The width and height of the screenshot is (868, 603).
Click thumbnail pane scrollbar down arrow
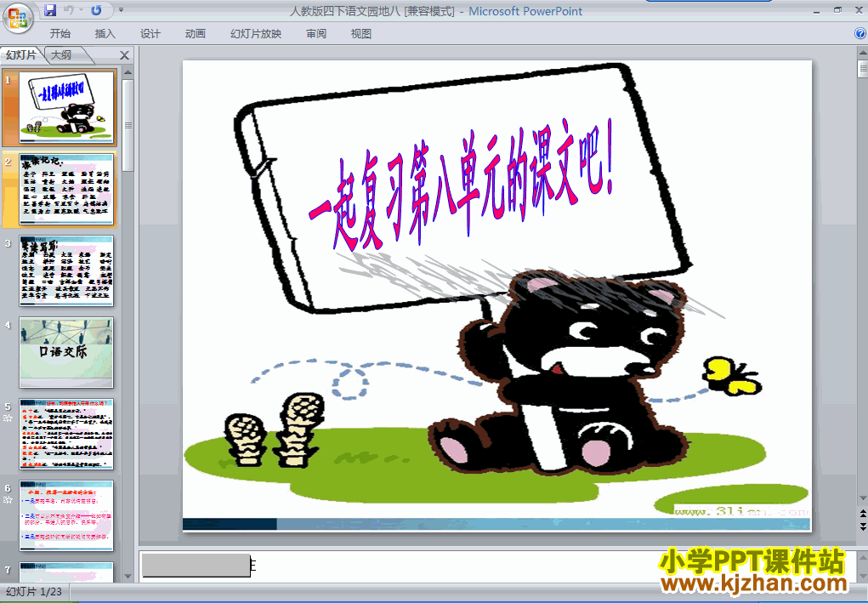128,577
